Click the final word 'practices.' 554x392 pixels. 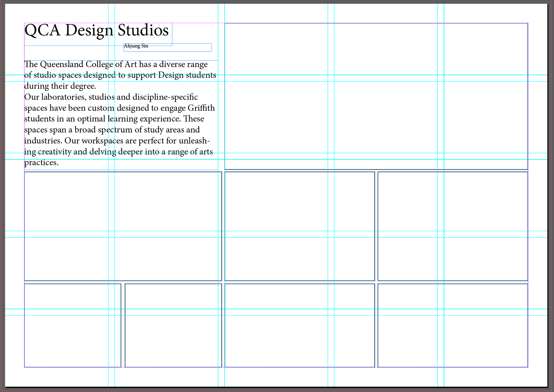coord(41,163)
